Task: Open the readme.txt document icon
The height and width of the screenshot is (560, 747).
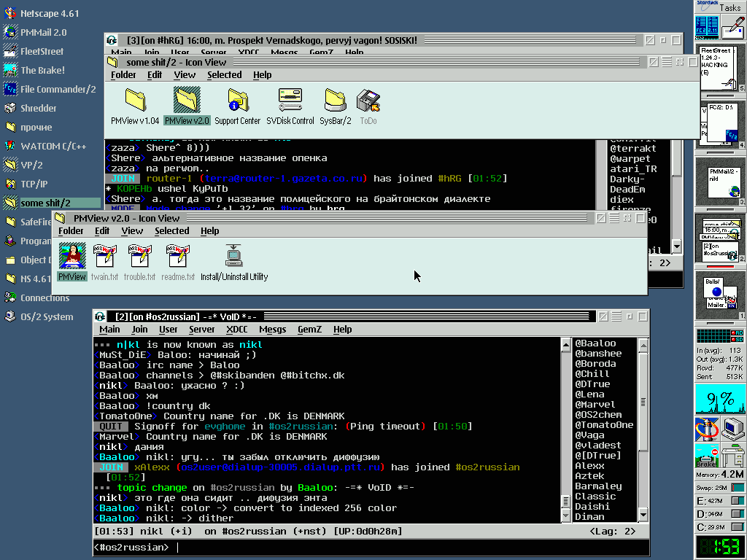Action: [x=178, y=262]
